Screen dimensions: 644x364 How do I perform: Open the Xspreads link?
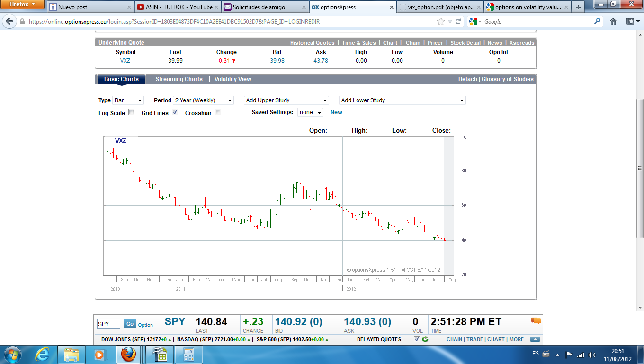pyautogui.click(x=522, y=43)
